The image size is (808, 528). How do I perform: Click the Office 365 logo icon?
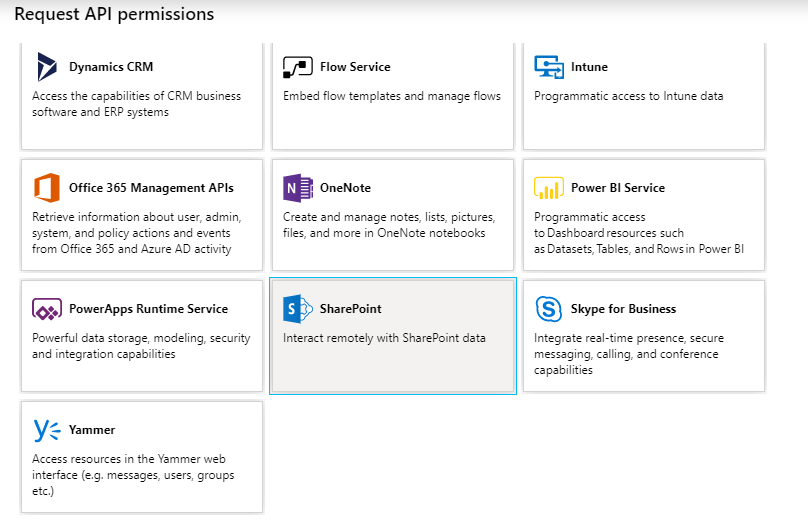click(46, 188)
